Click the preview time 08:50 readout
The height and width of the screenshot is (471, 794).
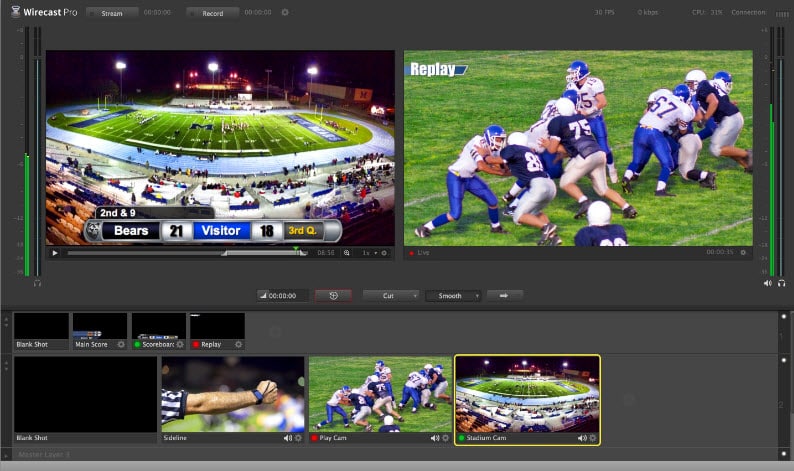click(326, 253)
